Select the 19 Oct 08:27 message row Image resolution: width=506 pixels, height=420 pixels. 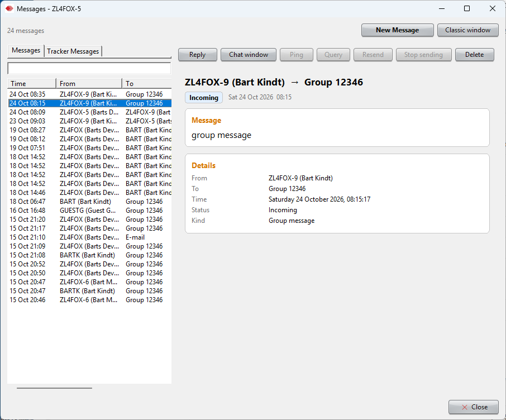[89, 130]
